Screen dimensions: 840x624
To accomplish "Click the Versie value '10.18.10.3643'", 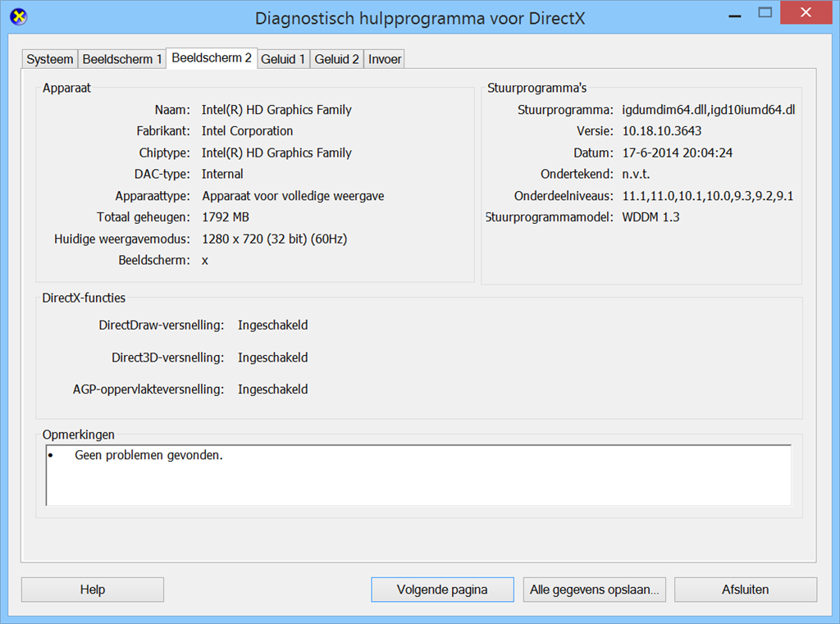I will (662, 131).
